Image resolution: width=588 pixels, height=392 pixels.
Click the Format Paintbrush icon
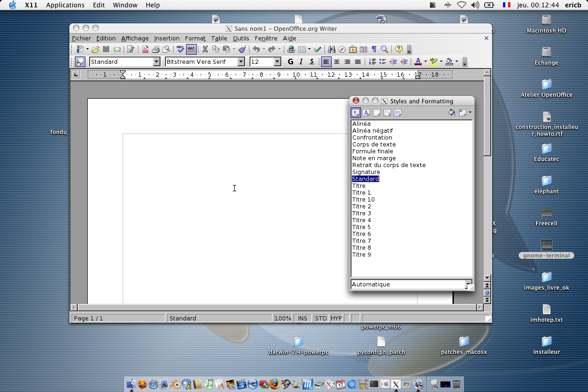pyautogui.click(x=242, y=50)
